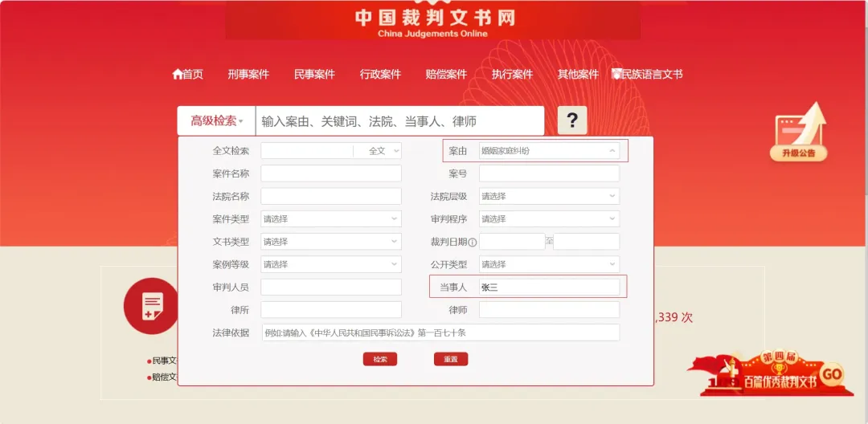Expand the 法院层级 dropdown

549,196
